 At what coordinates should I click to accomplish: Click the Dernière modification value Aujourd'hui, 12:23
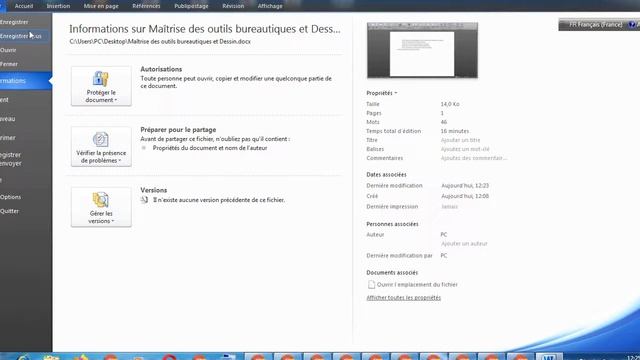click(465, 186)
